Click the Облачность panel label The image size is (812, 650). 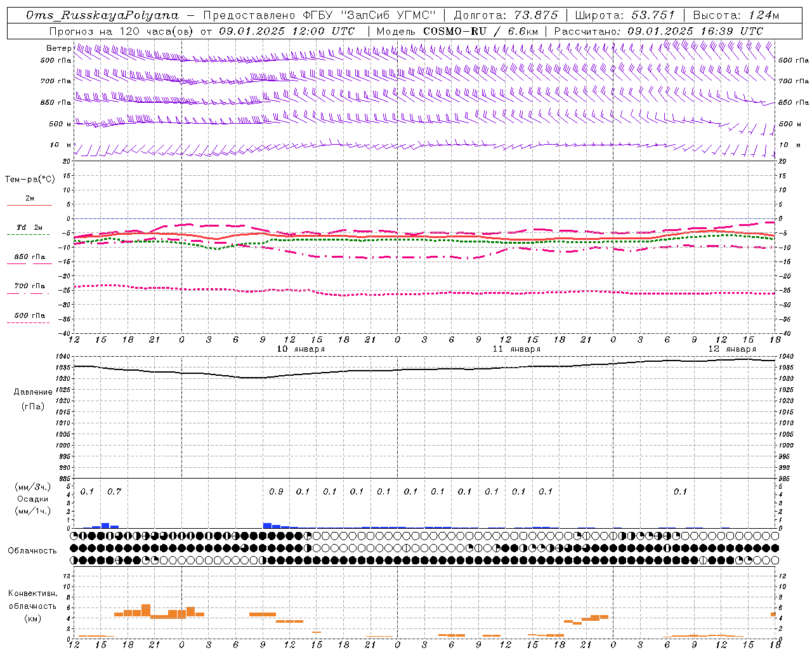coord(32,551)
